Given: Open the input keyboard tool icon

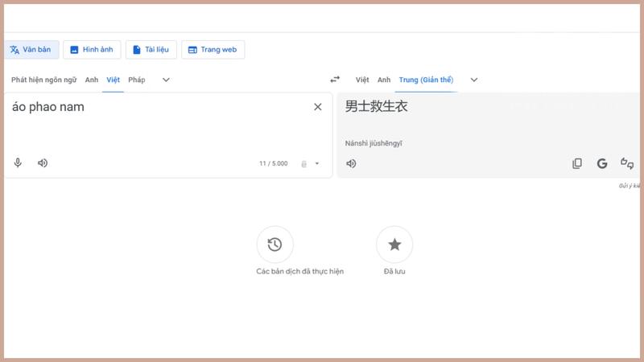Looking at the screenshot, I should 304,164.
